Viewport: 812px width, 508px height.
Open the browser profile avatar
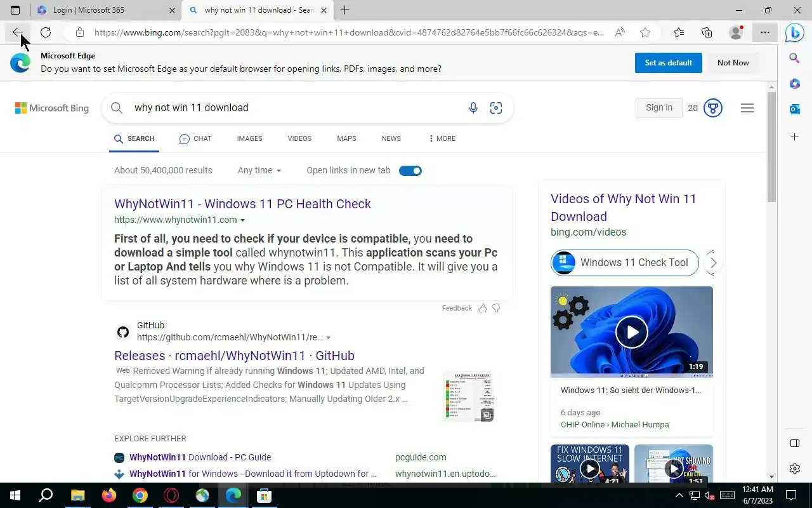click(736, 32)
